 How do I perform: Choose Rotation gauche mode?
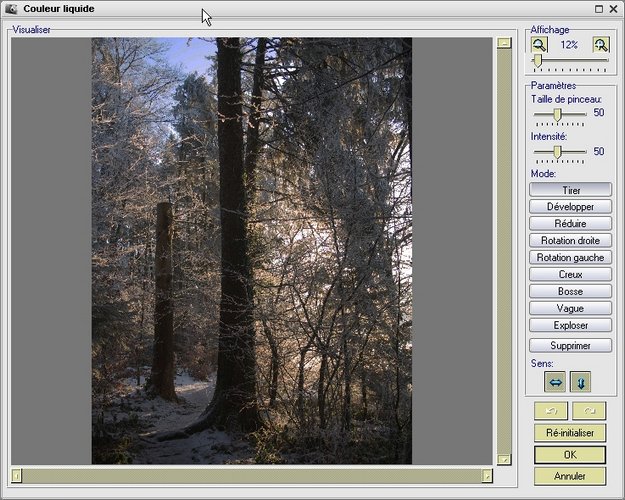[x=570, y=258]
